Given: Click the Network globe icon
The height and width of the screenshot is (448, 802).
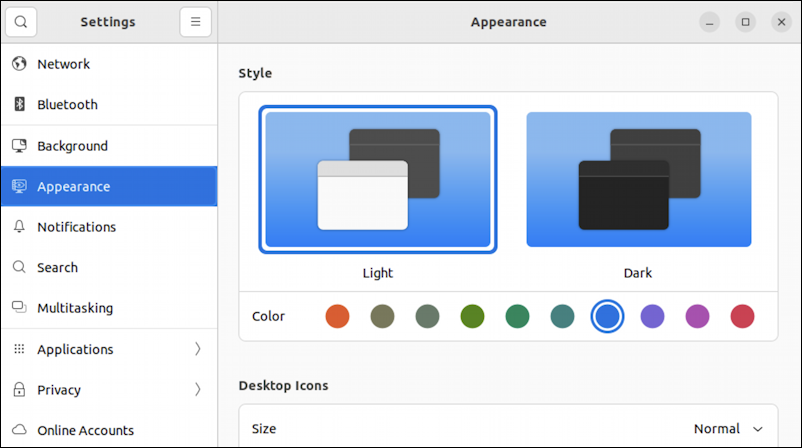Looking at the screenshot, I should [19, 64].
